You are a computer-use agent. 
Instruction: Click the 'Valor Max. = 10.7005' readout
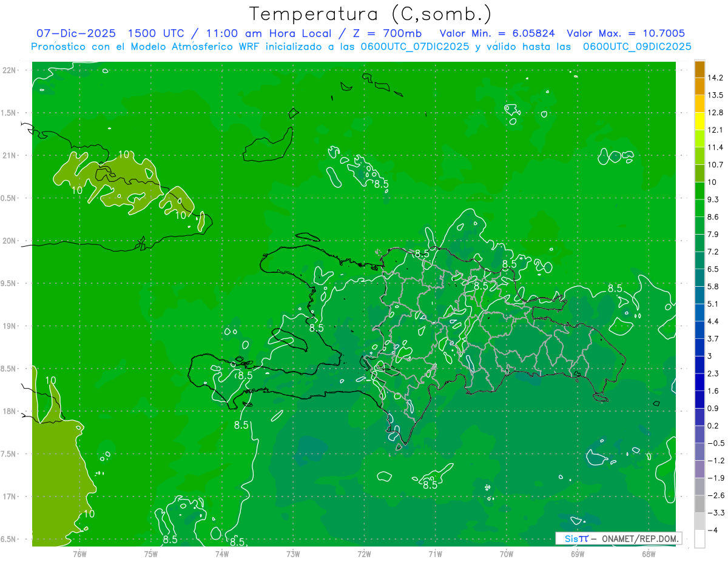point(625,33)
